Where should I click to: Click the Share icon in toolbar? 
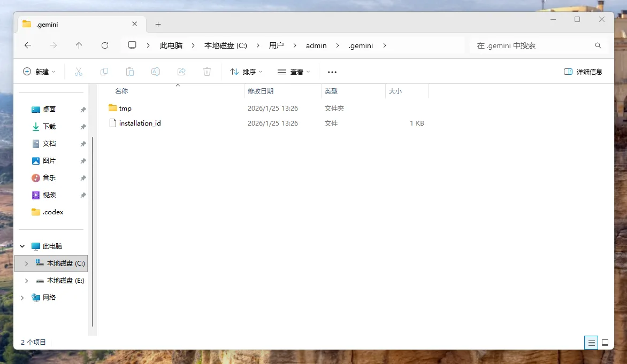(181, 72)
